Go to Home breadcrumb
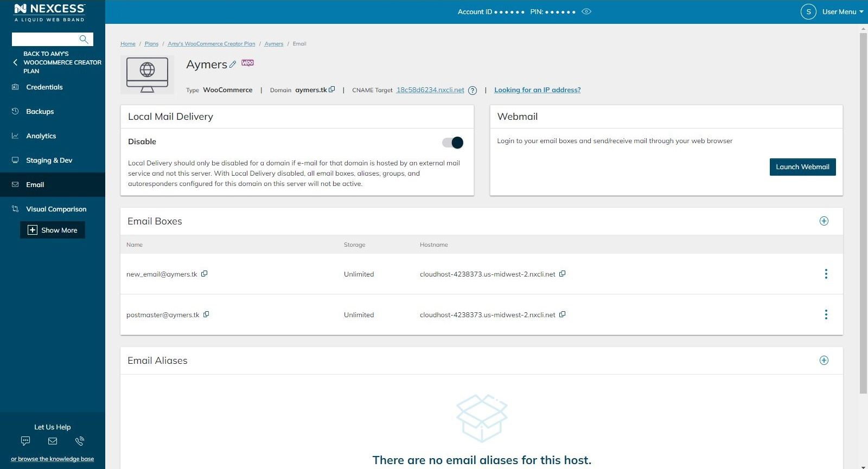 pos(128,44)
